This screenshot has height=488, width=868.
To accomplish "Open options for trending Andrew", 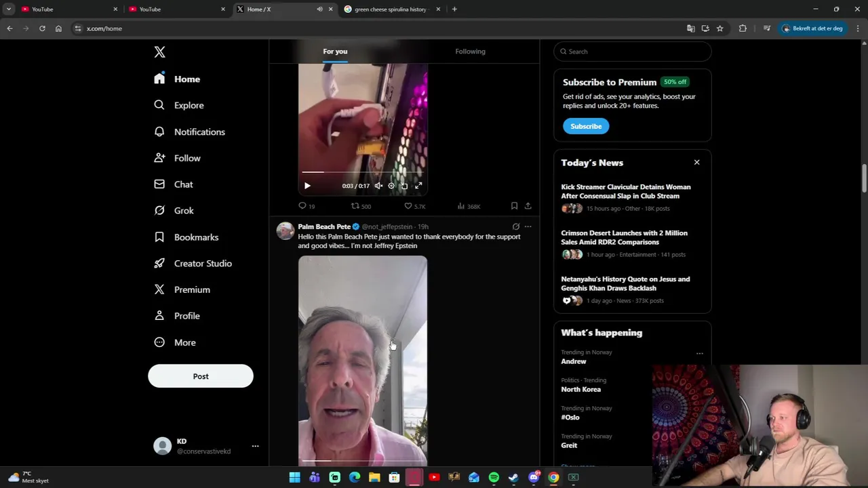I will point(699,354).
